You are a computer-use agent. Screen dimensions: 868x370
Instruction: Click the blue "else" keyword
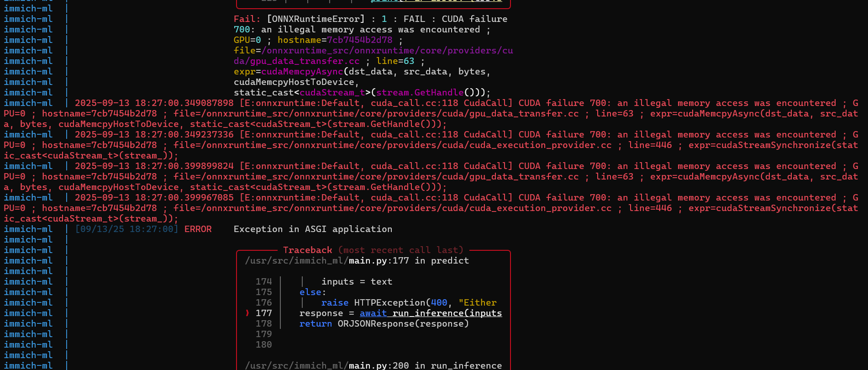click(310, 292)
